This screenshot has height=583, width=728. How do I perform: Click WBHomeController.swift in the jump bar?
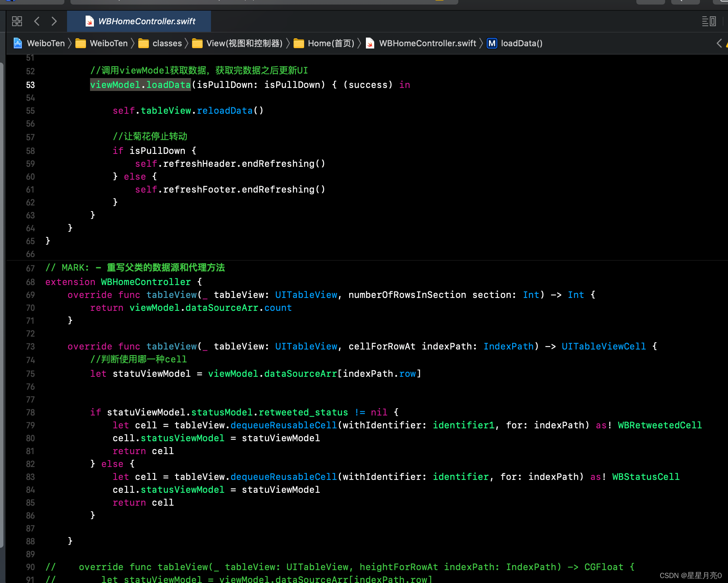[x=427, y=43]
